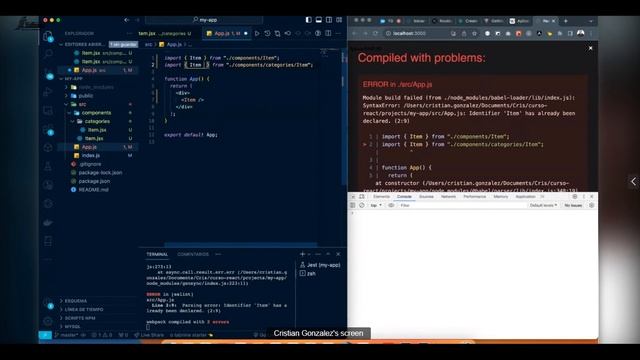Collapse the Editores Abiertos section
640x360 pixels.
point(83,44)
